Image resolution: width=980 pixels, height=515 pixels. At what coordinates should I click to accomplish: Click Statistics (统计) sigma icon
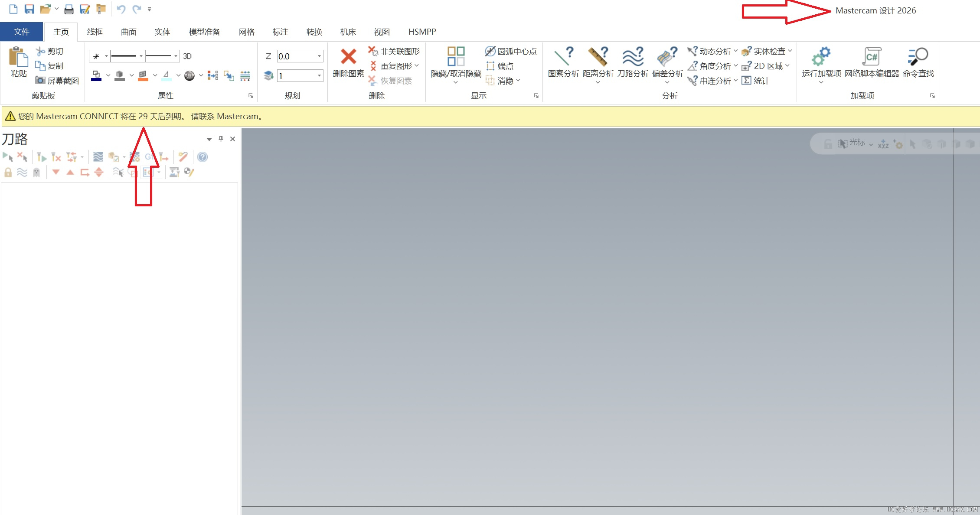point(746,81)
